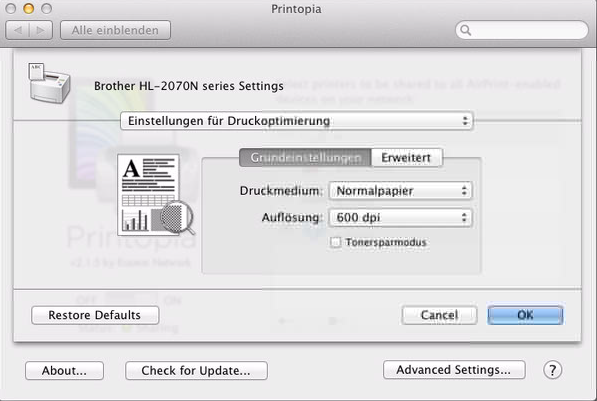Click Alle einblenden toolbar button

[x=115, y=30]
